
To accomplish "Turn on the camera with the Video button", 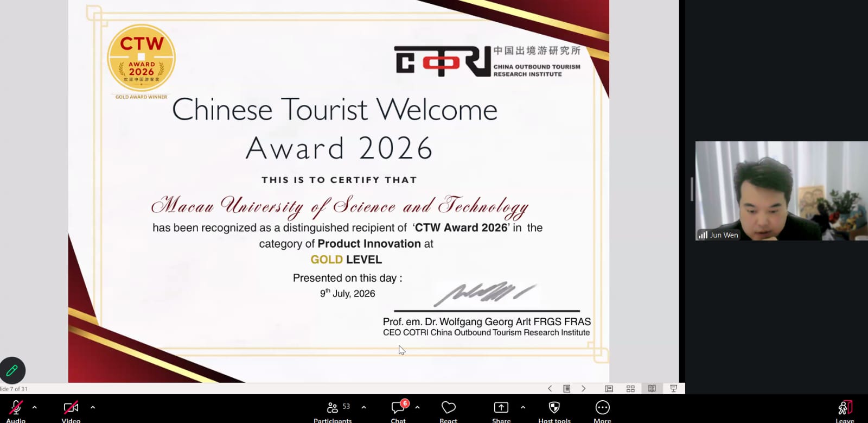I will [x=71, y=411].
